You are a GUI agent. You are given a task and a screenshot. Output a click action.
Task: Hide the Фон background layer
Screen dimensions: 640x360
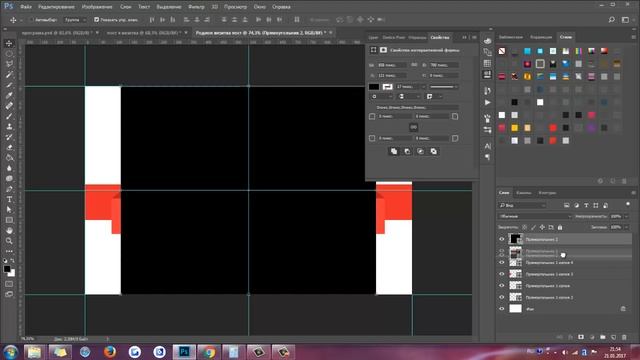pyautogui.click(x=502, y=309)
